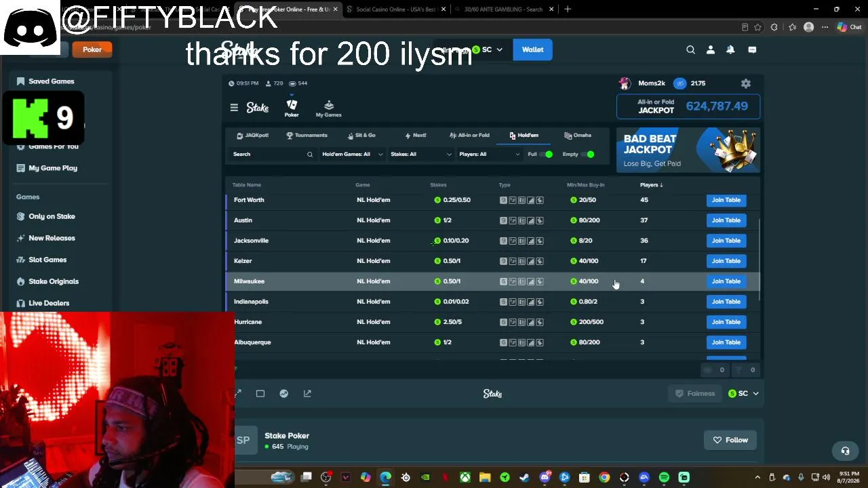The image size is (868, 488).
Task: Switch to the Next! tab
Action: tap(416, 136)
